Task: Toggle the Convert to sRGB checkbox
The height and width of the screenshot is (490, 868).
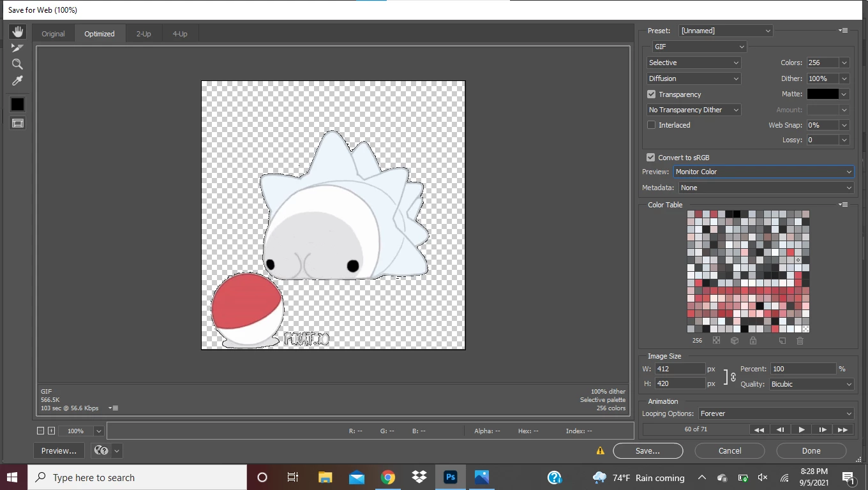Action: (650, 157)
